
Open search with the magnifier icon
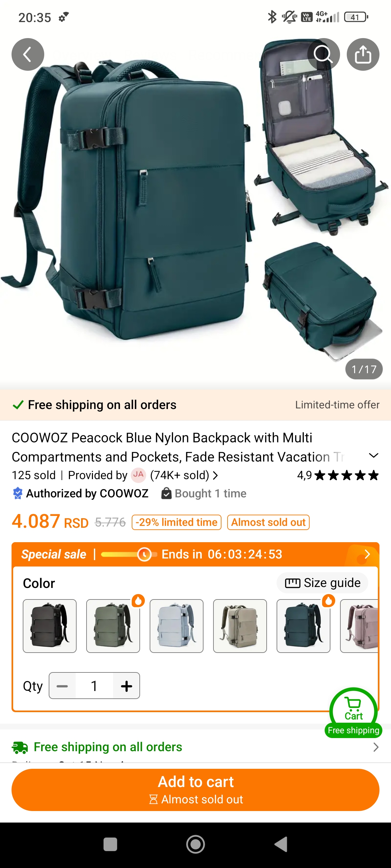pos(323,54)
